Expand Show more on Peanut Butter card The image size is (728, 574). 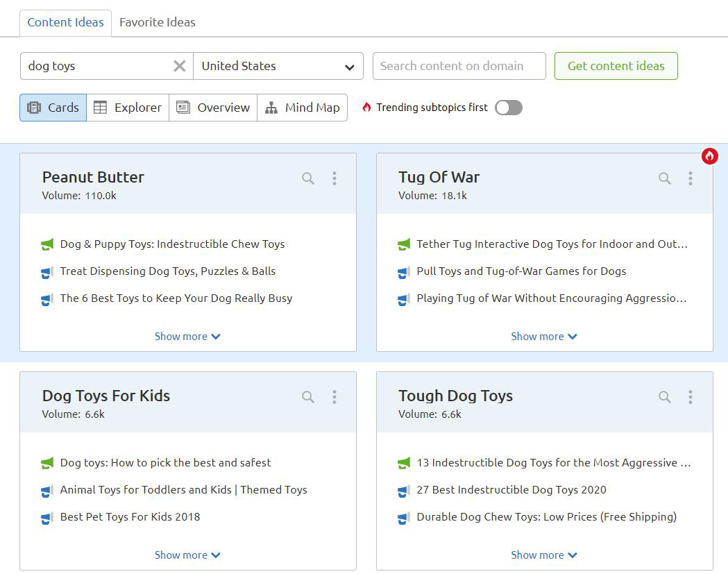pyautogui.click(x=187, y=337)
